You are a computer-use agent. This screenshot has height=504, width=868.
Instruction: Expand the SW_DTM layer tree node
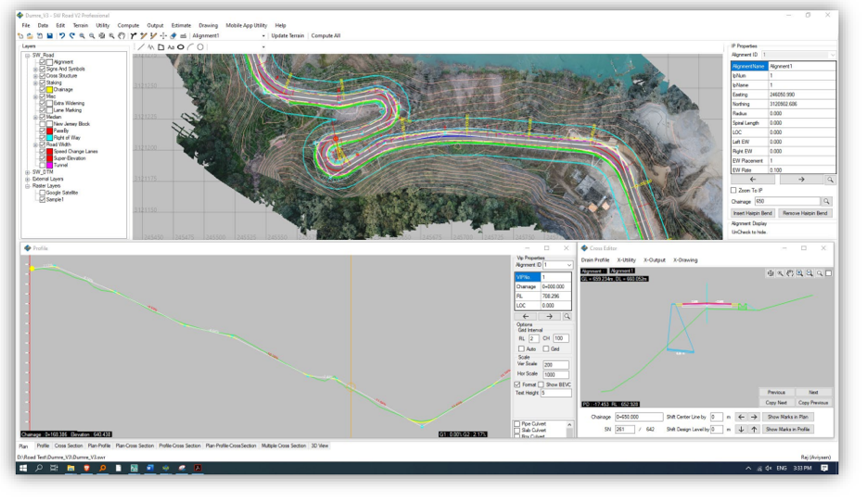[x=27, y=171]
